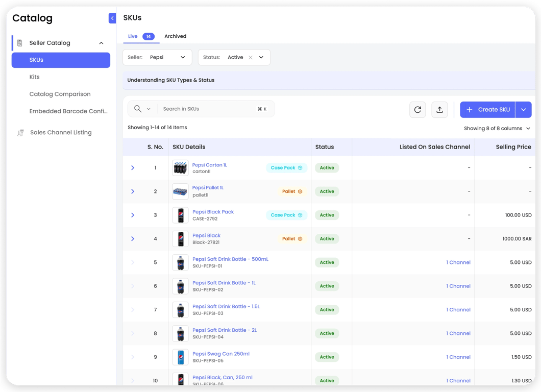Open Pepsi Soft Drink Bottle - 1L link
Screen dimensions: 541x392
pos(224,283)
